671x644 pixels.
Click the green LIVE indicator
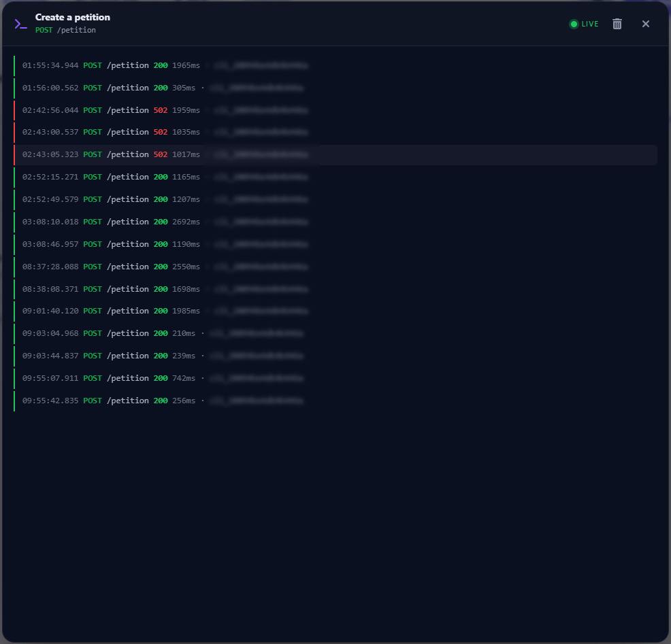tap(584, 24)
